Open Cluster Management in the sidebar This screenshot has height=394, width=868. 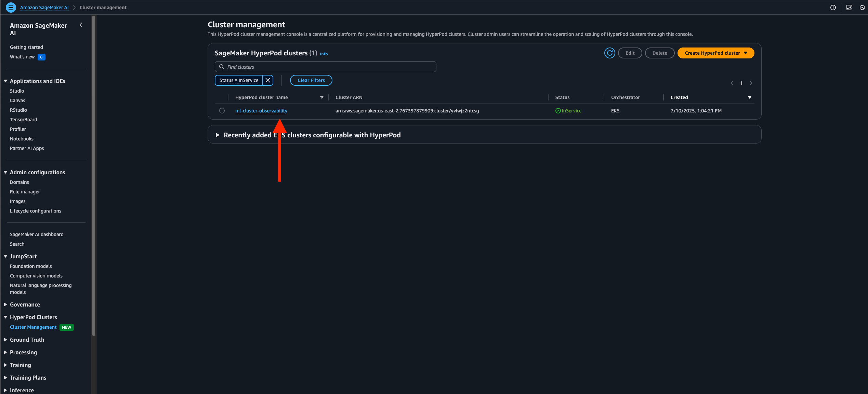[x=33, y=327]
